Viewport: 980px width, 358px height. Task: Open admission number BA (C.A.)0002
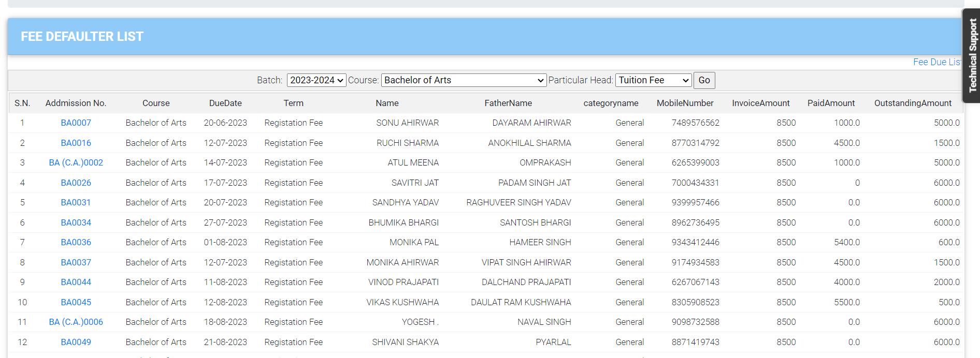point(76,162)
